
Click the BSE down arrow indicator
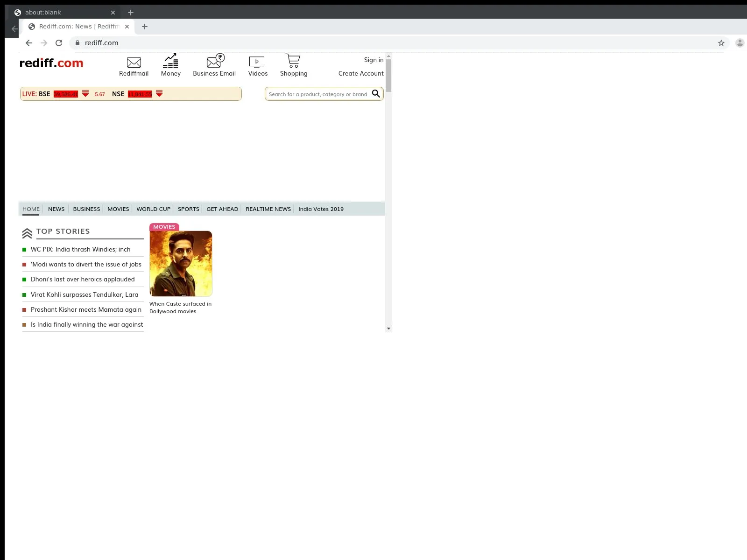[85, 94]
